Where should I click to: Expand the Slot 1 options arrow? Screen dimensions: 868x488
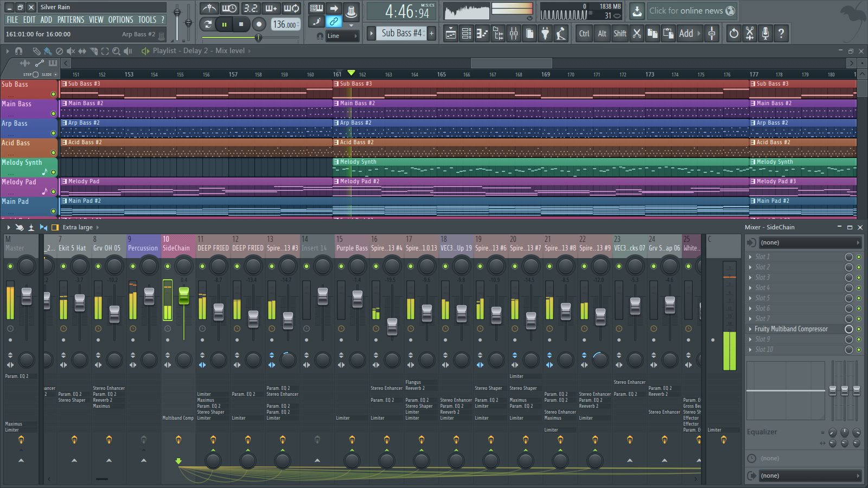point(750,257)
